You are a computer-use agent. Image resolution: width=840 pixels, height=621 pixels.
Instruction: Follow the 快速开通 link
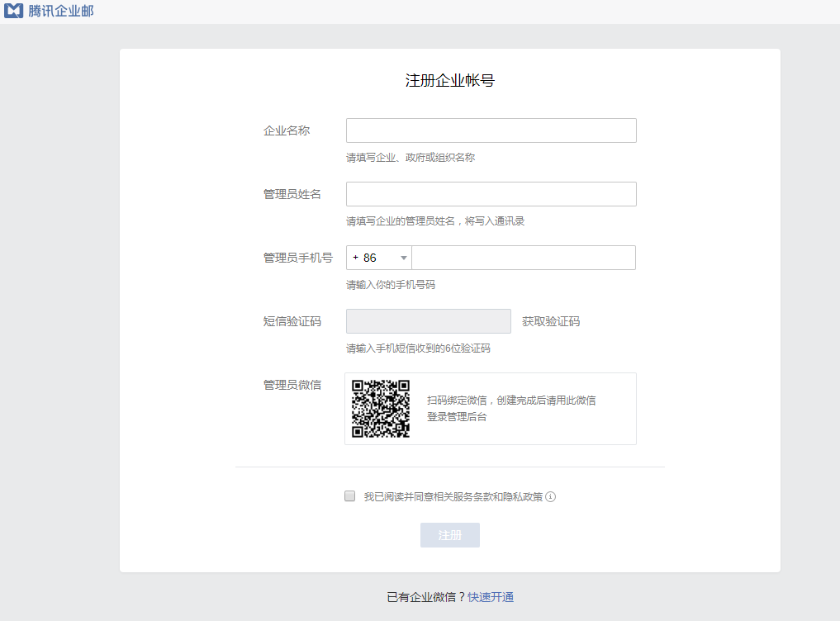(x=491, y=597)
